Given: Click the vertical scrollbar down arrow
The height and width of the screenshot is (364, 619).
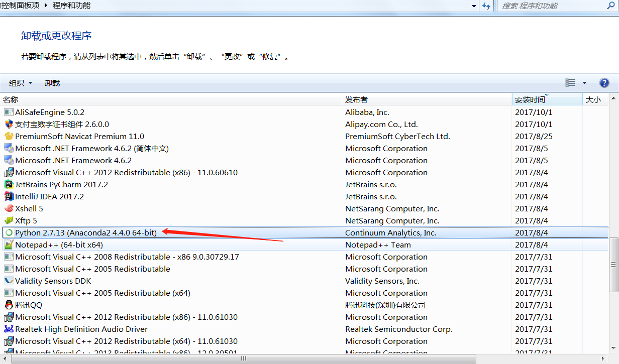Looking at the screenshot, I should (x=614, y=348).
